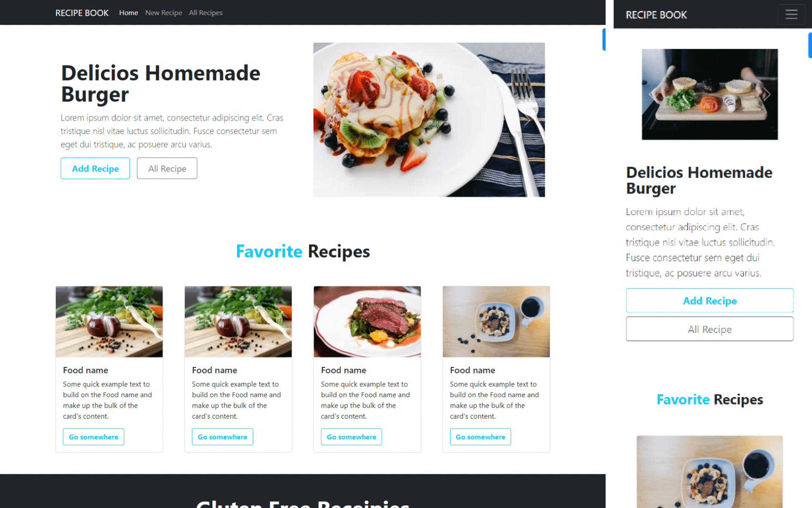Click next arrow on mobile carousel

767,94
